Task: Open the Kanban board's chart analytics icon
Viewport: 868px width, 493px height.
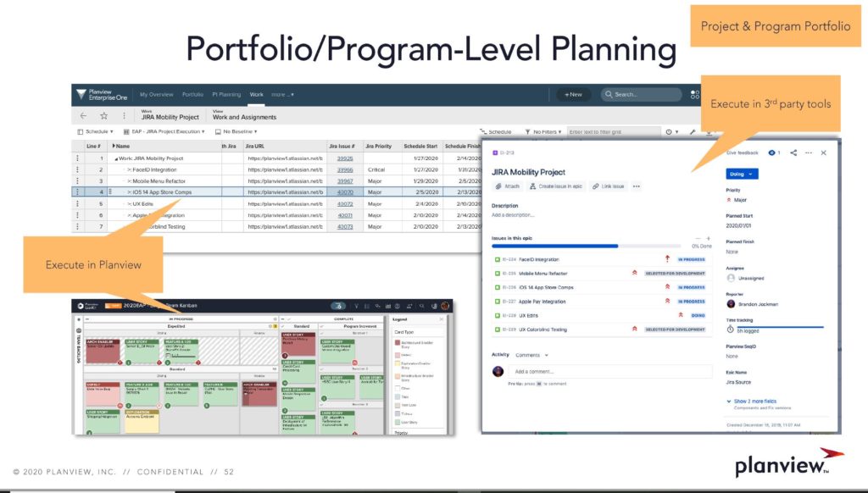Action: click(388, 306)
